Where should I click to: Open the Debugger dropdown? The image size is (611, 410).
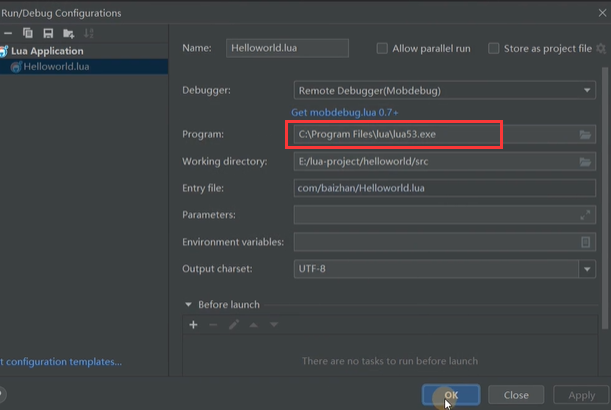click(x=445, y=90)
